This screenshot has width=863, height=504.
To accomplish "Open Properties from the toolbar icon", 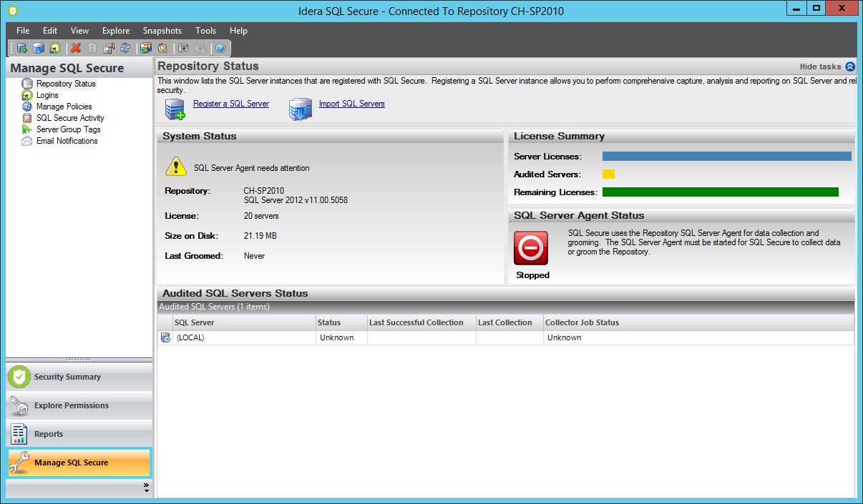I will pos(109,48).
